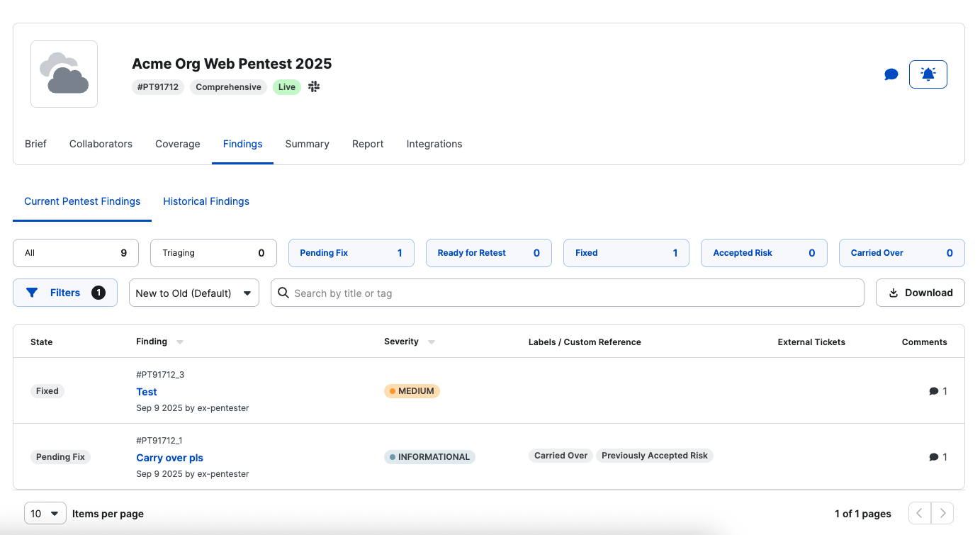The width and height of the screenshot is (980, 535).
Task: Open the pentest chat bubble icon
Action: pos(891,74)
